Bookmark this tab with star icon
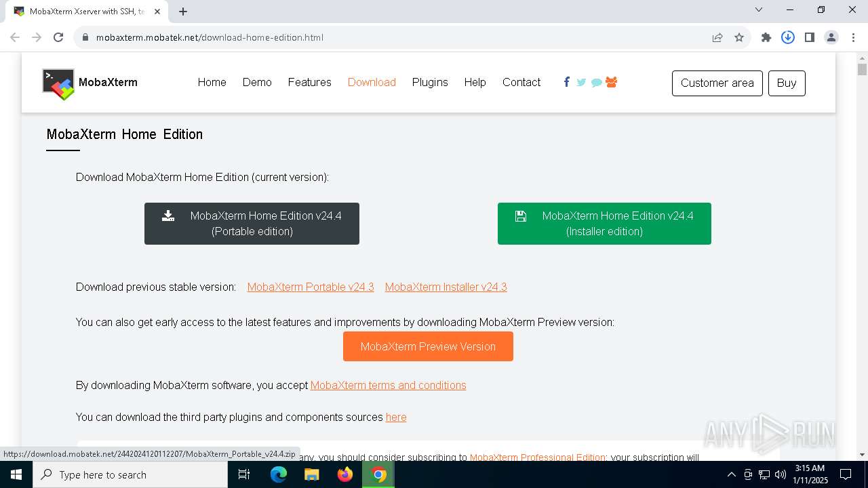The width and height of the screenshot is (868, 488). pos(739,37)
